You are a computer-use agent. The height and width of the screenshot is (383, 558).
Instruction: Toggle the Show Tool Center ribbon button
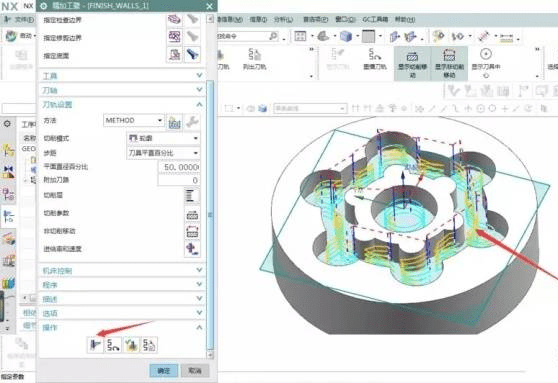click(486, 63)
